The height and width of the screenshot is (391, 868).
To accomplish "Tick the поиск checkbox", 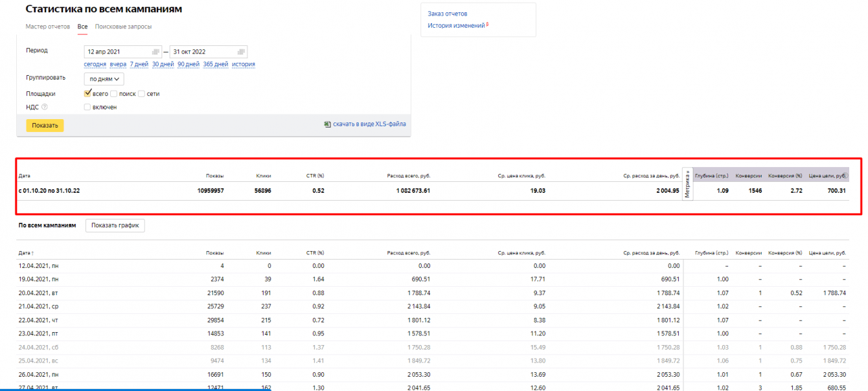I will [x=114, y=94].
